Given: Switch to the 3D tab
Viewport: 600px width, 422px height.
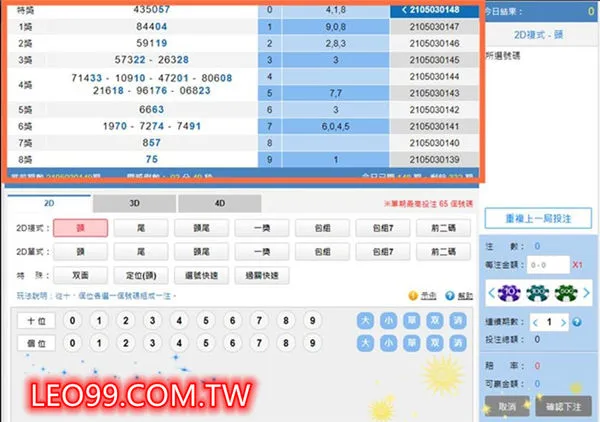Looking at the screenshot, I should tap(134, 203).
